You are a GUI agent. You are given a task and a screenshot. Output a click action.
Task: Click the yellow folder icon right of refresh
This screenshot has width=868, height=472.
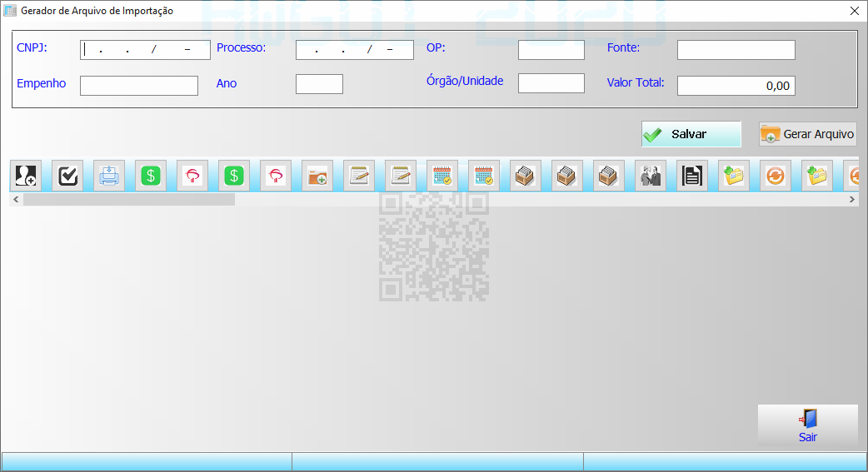click(x=817, y=176)
